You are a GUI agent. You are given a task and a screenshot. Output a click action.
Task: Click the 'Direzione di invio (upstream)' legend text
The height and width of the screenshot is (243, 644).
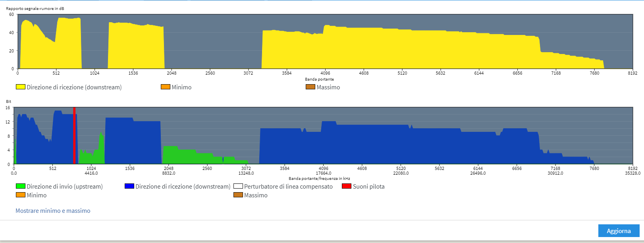65,186
